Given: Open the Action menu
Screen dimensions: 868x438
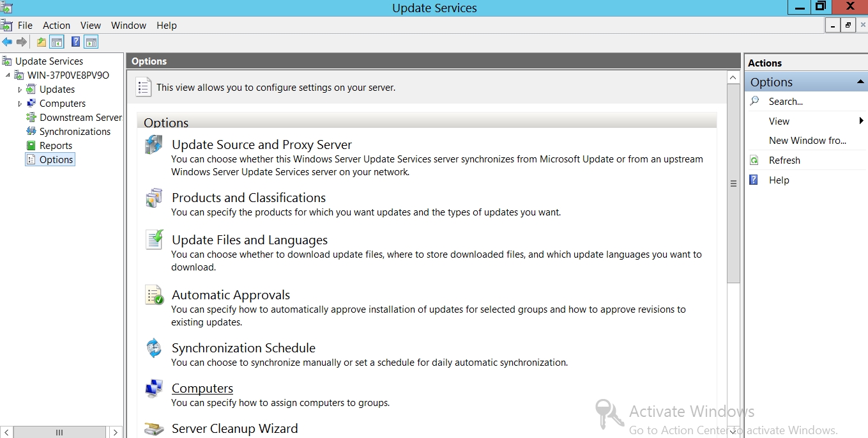Looking at the screenshot, I should pyautogui.click(x=56, y=26).
